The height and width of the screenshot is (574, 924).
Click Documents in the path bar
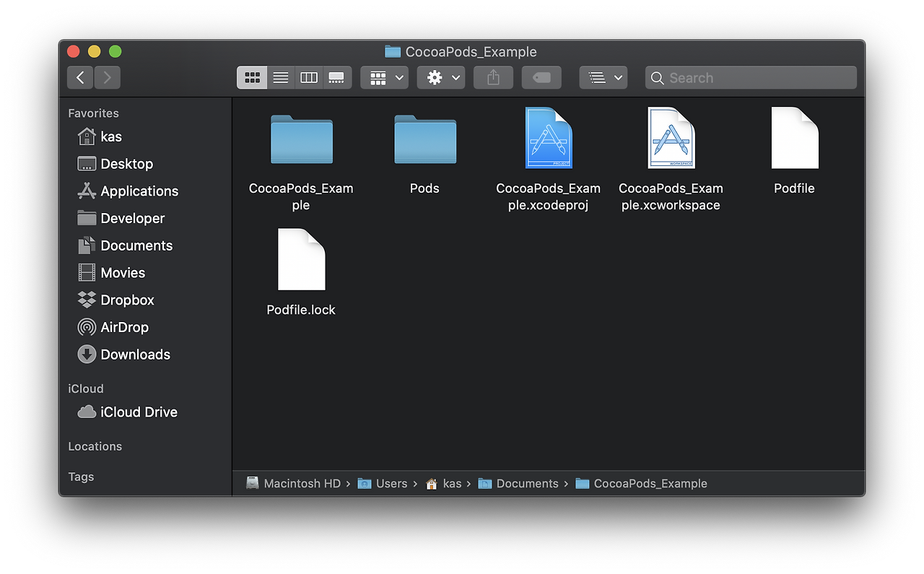pyautogui.click(x=518, y=484)
